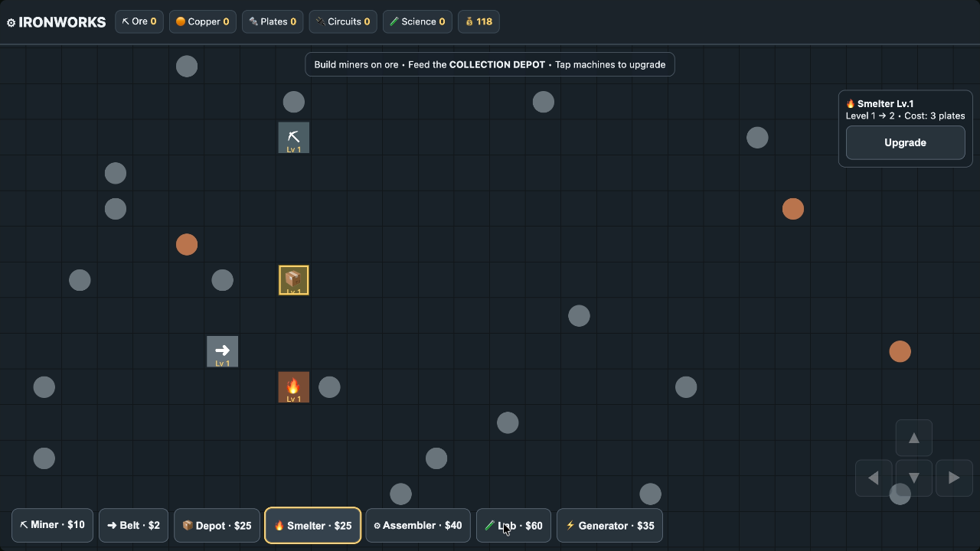
Task: Click the "Feed the COLLECTION DEPOT" hint banner
Action: [490, 64]
